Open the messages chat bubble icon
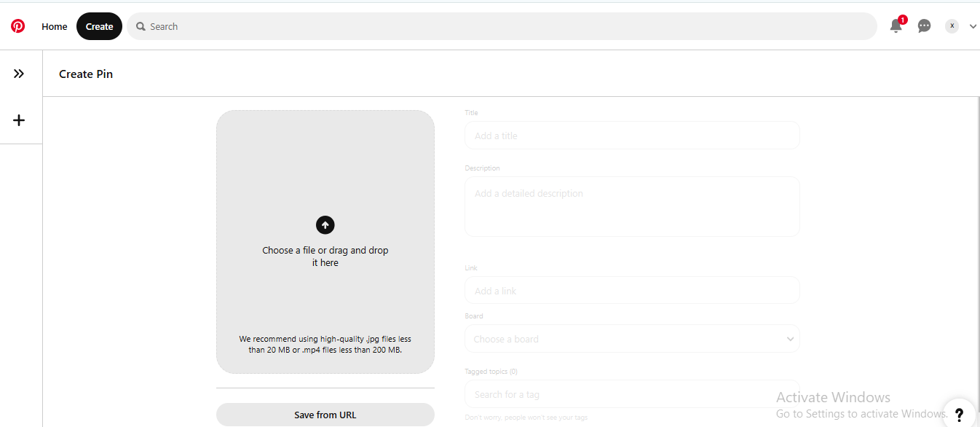980x427 pixels. 924,26
